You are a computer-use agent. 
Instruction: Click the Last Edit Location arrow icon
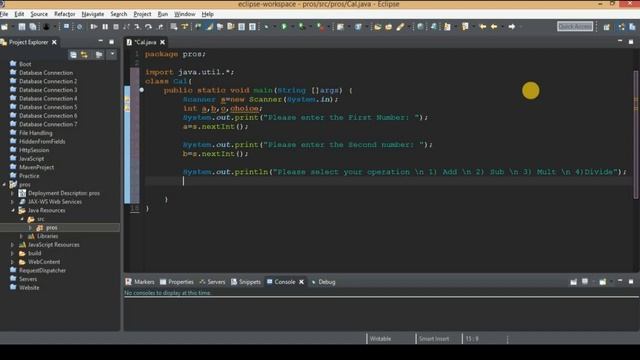pyautogui.click(x=483, y=27)
